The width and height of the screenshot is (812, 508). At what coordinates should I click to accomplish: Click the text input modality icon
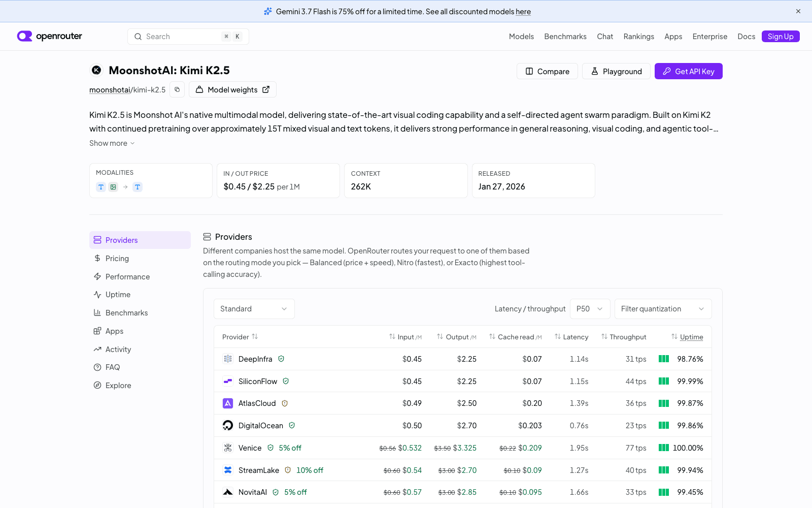101,187
